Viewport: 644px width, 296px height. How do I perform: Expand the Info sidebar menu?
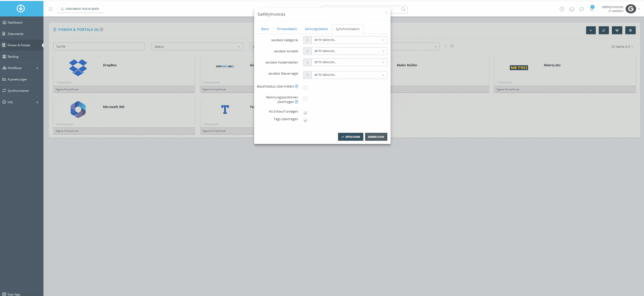click(x=22, y=102)
